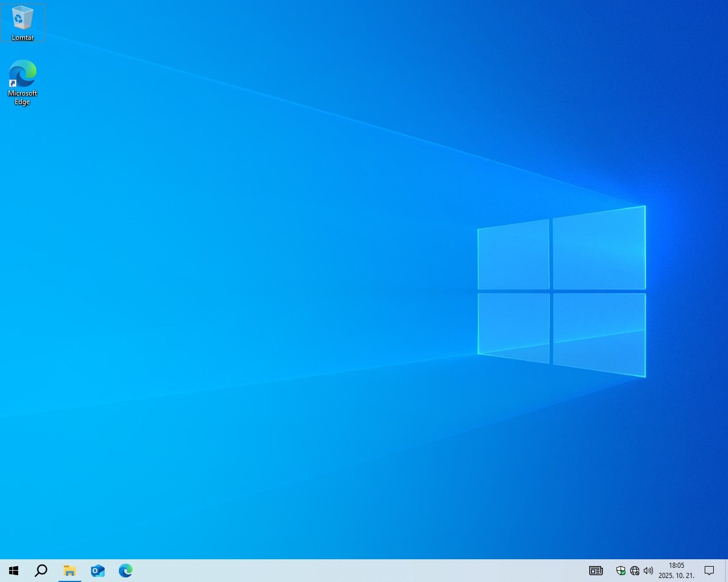Viewport: 728px width, 582px height.
Task: Open the Windows Start menu
Action: click(x=14, y=571)
